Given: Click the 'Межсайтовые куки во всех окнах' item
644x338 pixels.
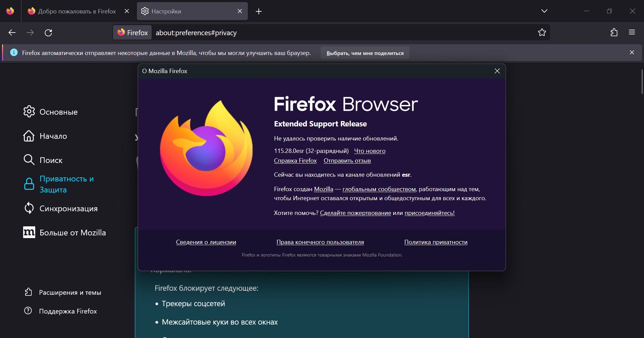Looking at the screenshot, I should click(220, 322).
